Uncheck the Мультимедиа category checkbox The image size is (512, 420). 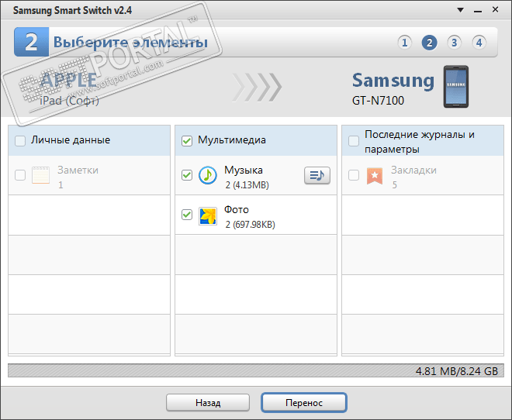[x=187, y=141]
